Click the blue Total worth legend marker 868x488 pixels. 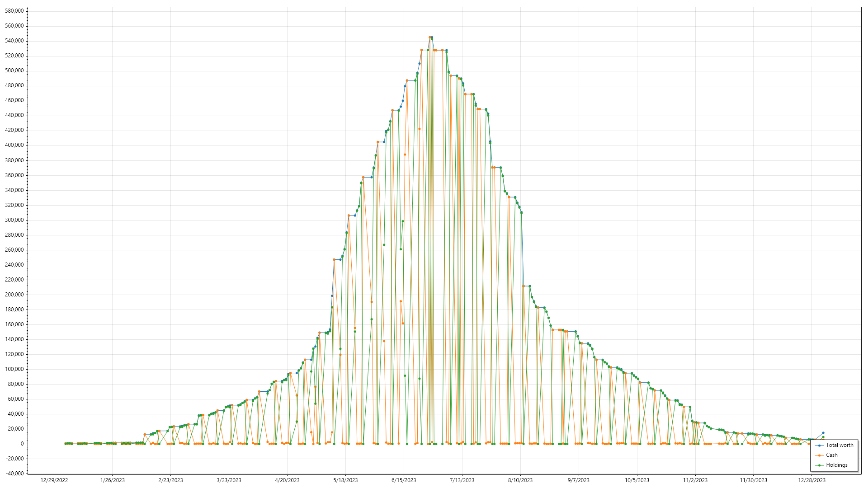[819, 446]
